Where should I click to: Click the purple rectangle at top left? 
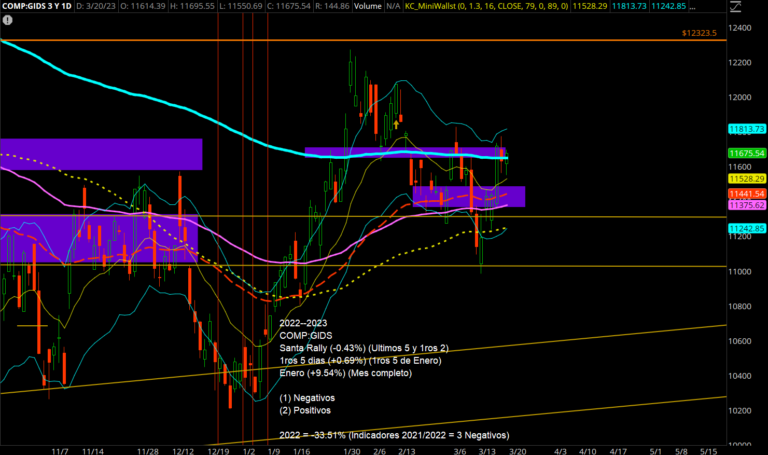click(101, 153)
